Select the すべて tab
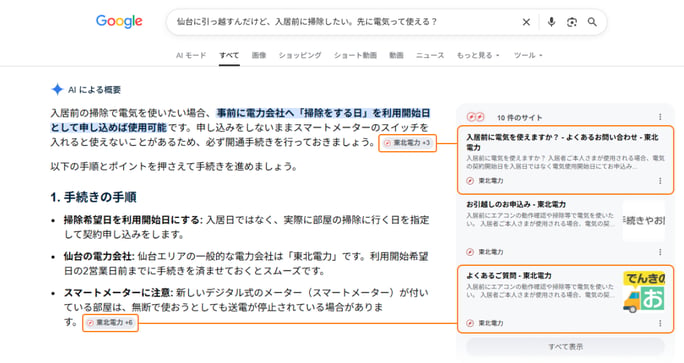The image size is (684, 363). pyautogui.click(x=229, y=55)
